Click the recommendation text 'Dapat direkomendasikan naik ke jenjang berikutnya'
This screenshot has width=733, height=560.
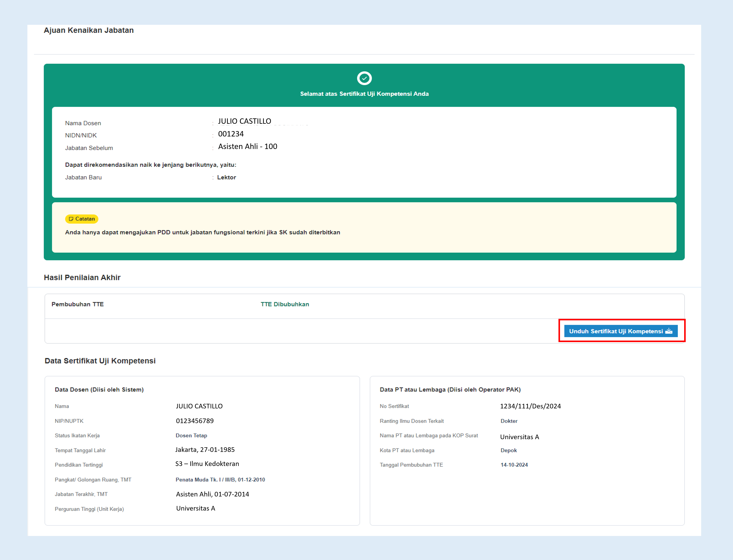151,165
